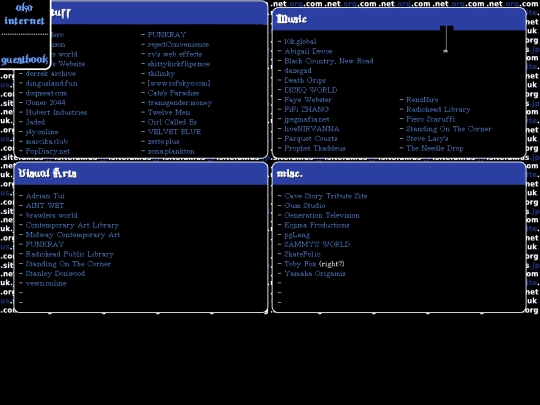Open rv's web effects
Viewport: 540px width, 405px height.
coord(175,54)
